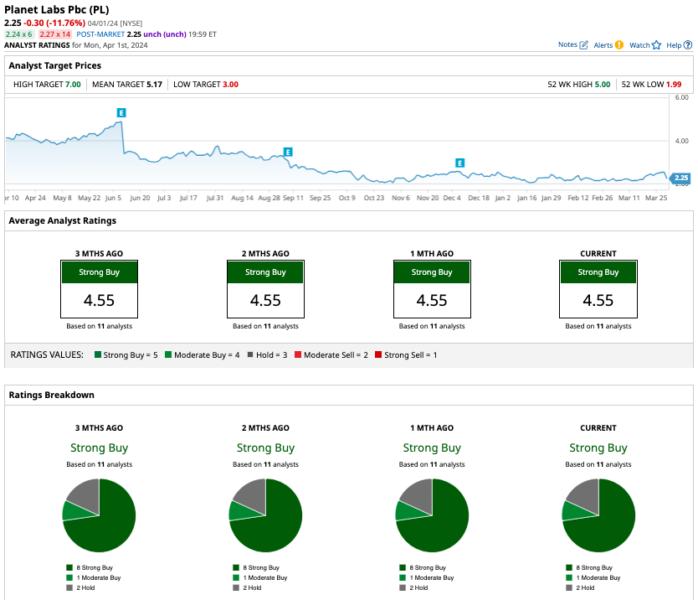Click the MEAN TARGET 5.17 value
Viewport: 698px width, 600px height.
point(154,85)
